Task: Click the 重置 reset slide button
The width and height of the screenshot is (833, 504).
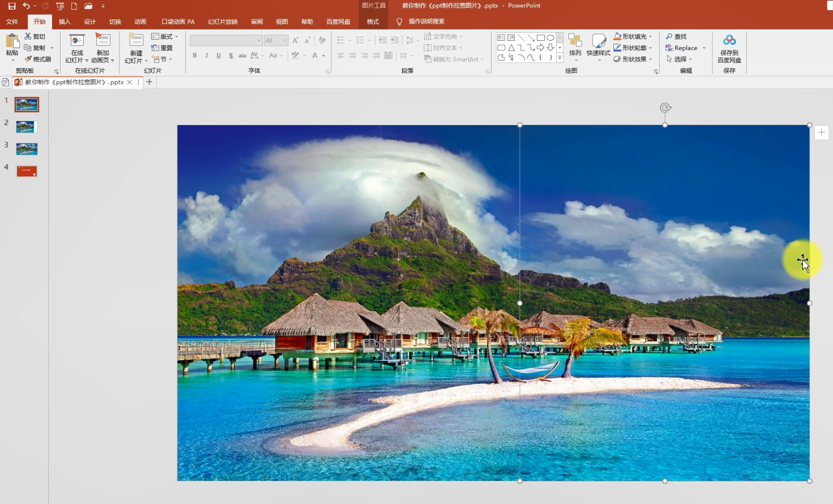Action: (x=163, y=48)
